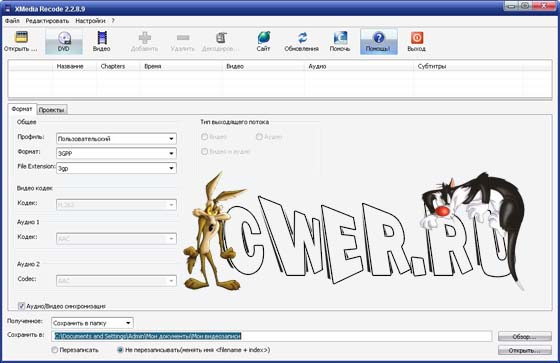Select the Не перезаписывать radio button
560x363 pixels.
pos(120,350)
